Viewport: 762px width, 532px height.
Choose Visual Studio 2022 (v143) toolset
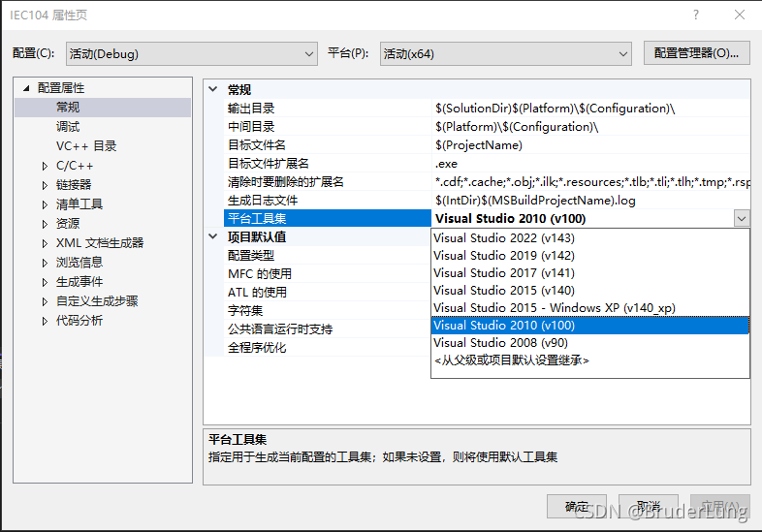(590, 238)
